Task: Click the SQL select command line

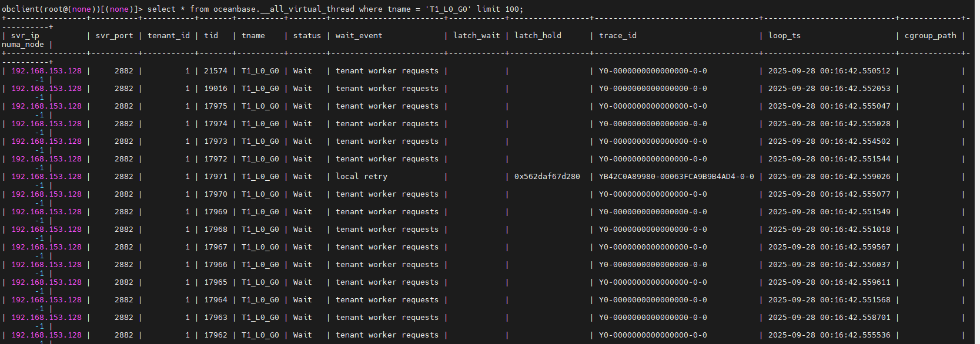Action: pyautogui.click(x=262, y=9)
